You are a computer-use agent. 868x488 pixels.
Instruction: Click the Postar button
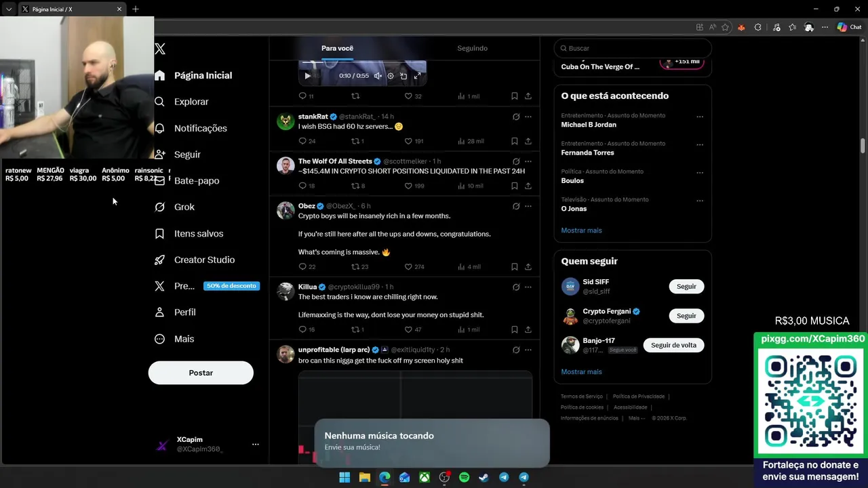(x=201, y=373)
